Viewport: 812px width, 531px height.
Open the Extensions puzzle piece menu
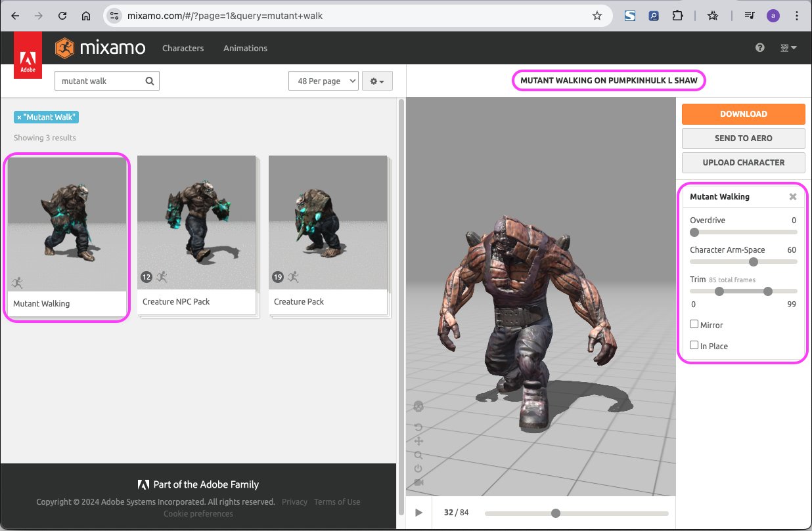click(x=678, y=16)
